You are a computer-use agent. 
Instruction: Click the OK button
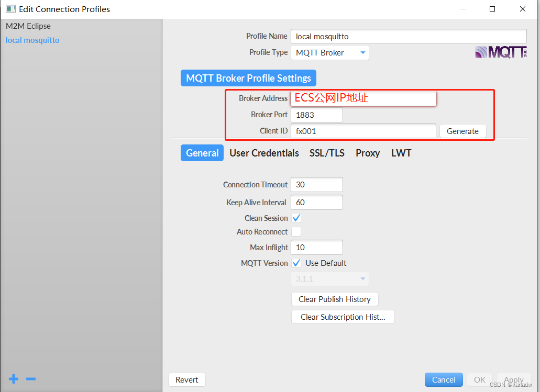click(x=479, y=379)
